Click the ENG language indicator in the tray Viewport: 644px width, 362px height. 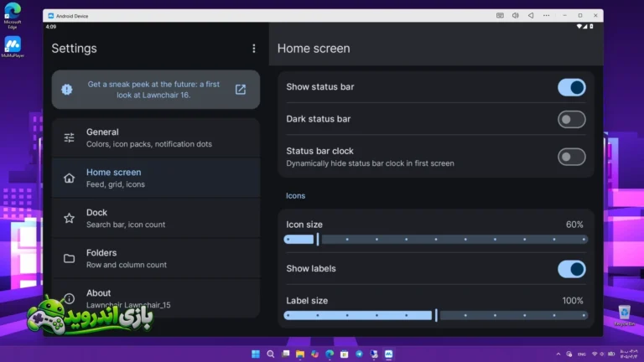(x=582, y=354)
